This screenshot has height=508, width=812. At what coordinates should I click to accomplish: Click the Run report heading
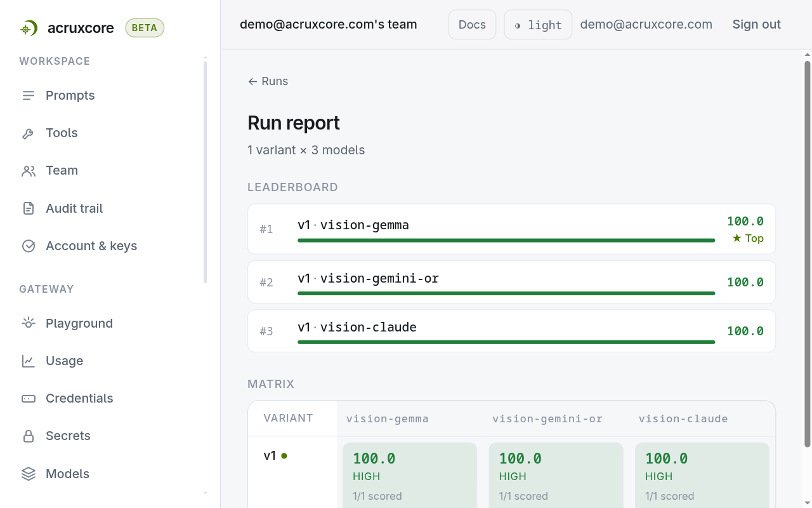pos(294,123)
